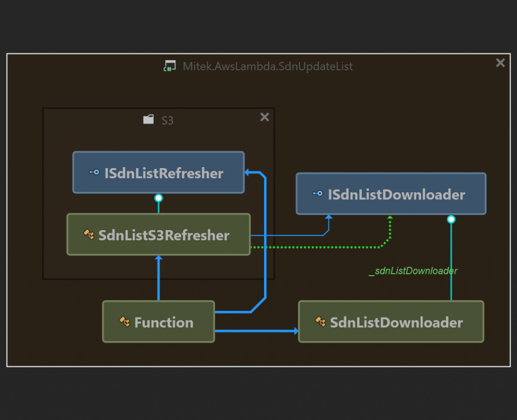
Task: Click the implementation circle under ISdnListRefresher
Action: pyautogui.click(x=159, y=198)
